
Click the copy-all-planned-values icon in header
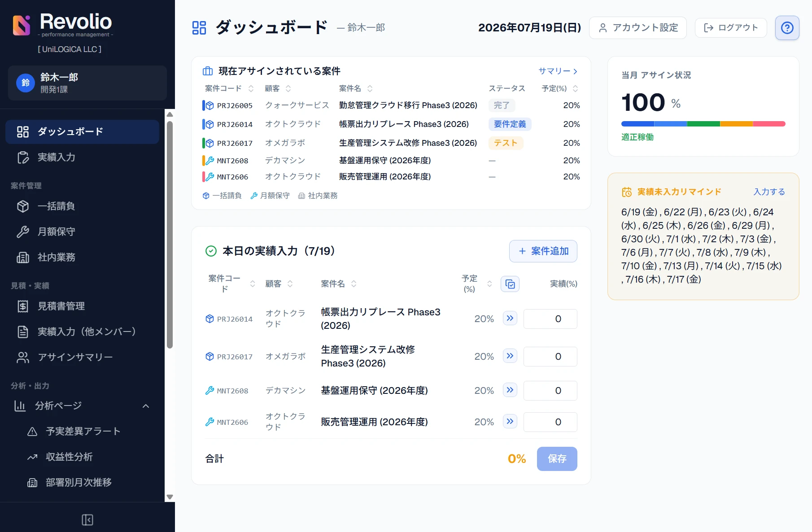coord(510,284)
